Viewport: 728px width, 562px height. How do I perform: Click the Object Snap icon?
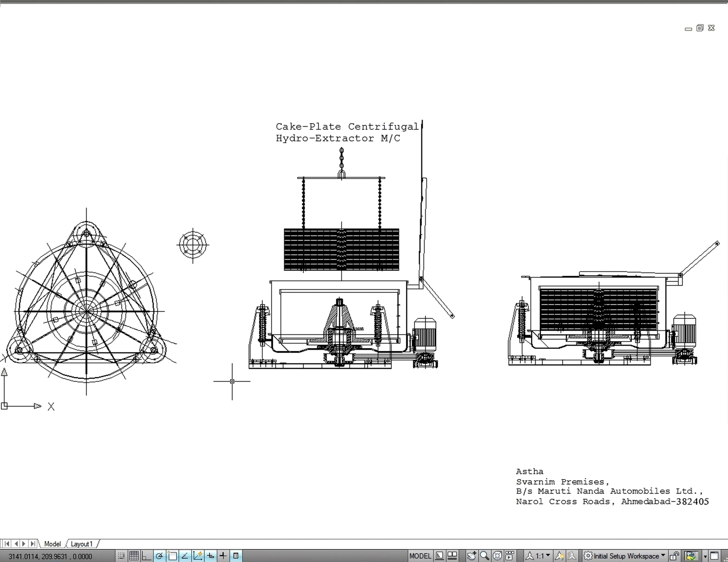(x=172, y=556)
